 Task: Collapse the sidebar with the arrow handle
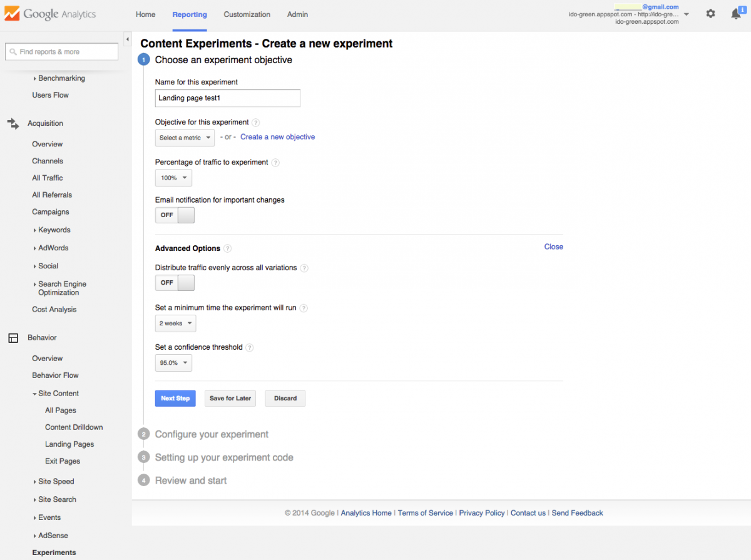coord(128,39)
